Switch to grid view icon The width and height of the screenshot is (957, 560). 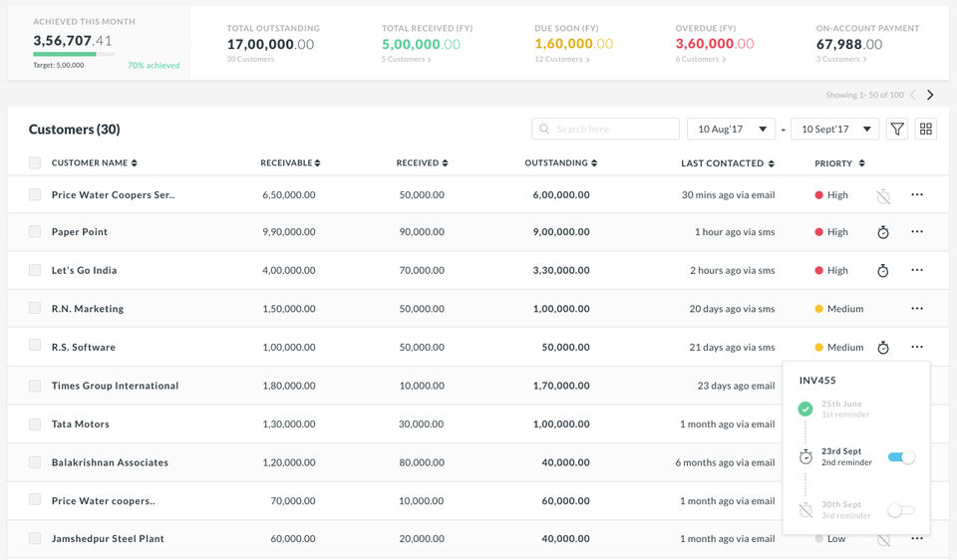(x=926, y=129)
